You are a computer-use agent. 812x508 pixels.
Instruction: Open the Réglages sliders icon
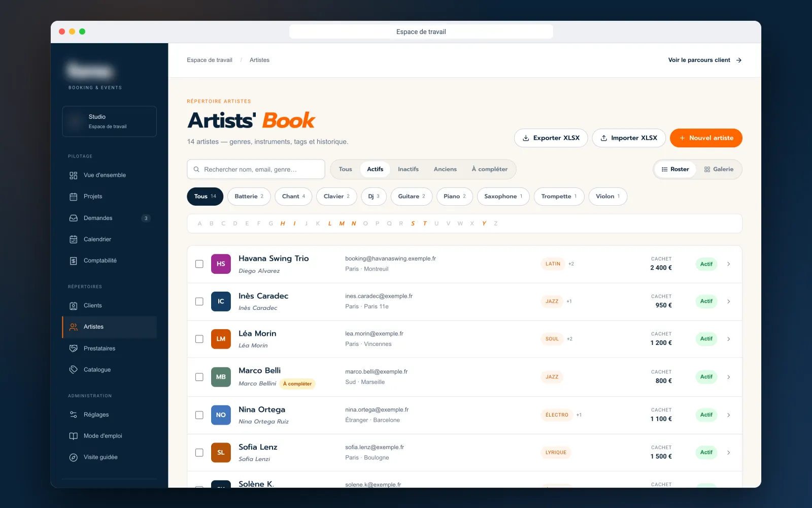(x=74, y=415)
